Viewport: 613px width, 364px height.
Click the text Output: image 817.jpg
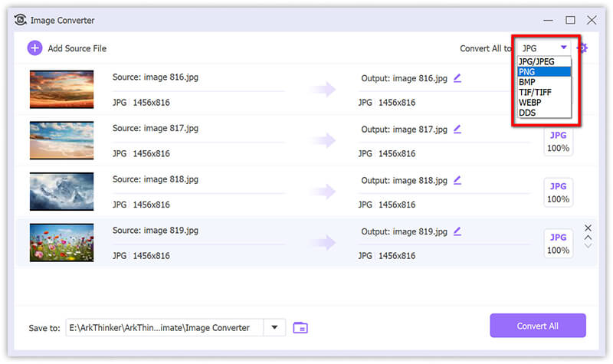tap(405, 130)
